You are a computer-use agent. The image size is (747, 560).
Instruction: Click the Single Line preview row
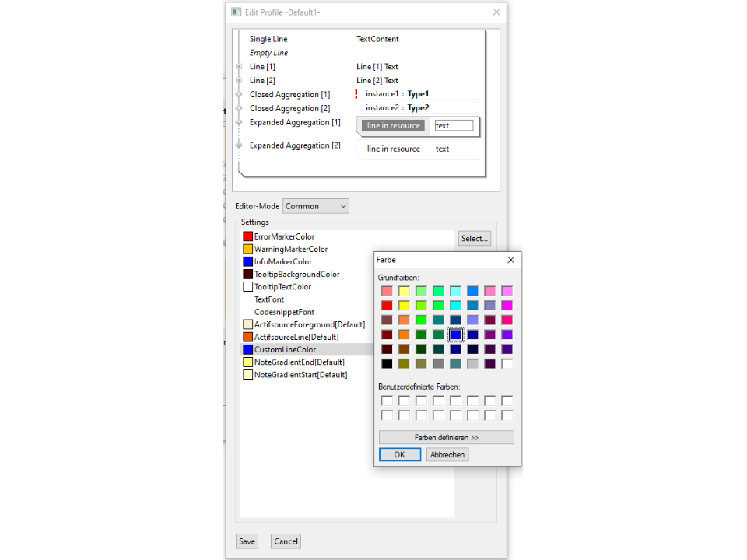pos(268,39)
